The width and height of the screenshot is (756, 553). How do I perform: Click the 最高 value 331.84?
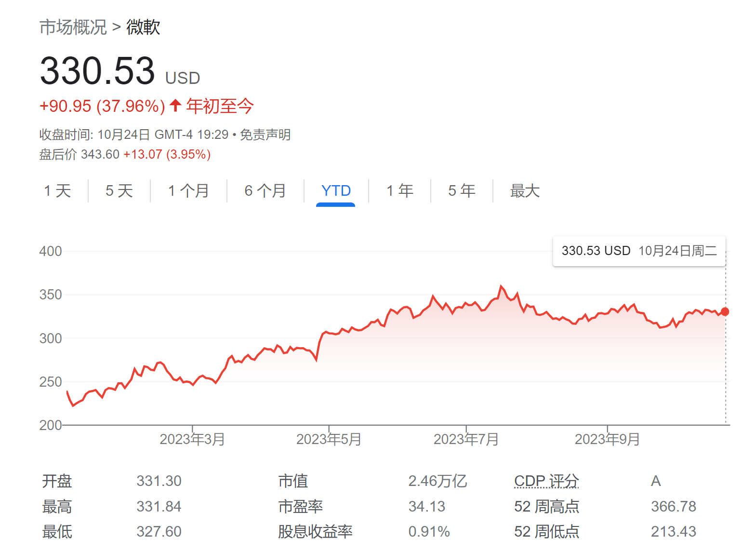click(x=159, y=507)
